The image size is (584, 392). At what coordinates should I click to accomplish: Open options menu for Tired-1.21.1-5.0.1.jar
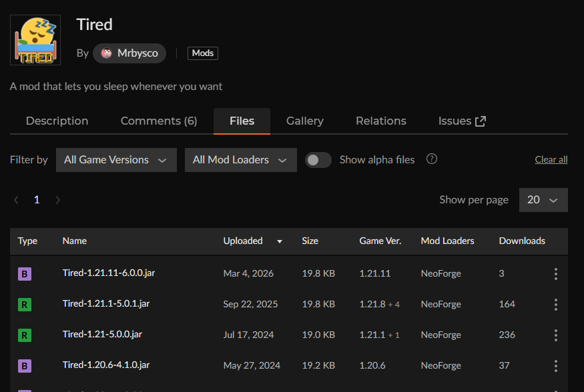pos(555,305)
